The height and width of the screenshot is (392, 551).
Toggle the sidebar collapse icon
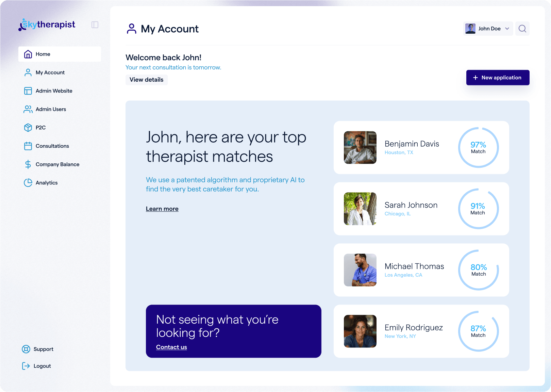point(95,25)
